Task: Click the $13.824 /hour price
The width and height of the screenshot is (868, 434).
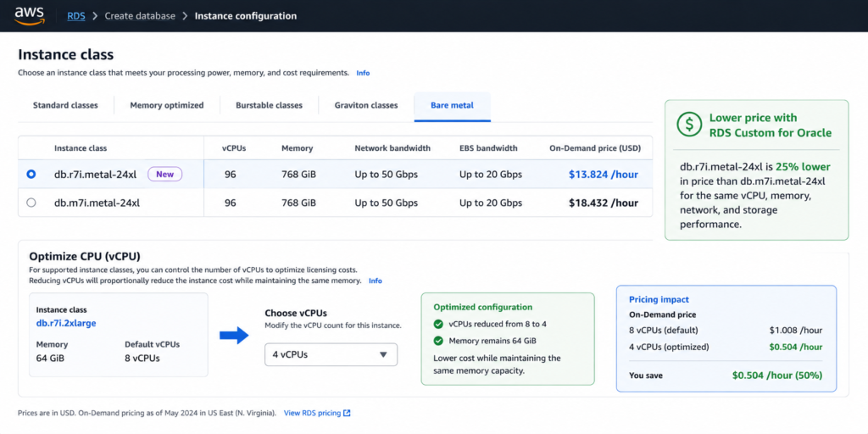Action: [x=604, y=175]
